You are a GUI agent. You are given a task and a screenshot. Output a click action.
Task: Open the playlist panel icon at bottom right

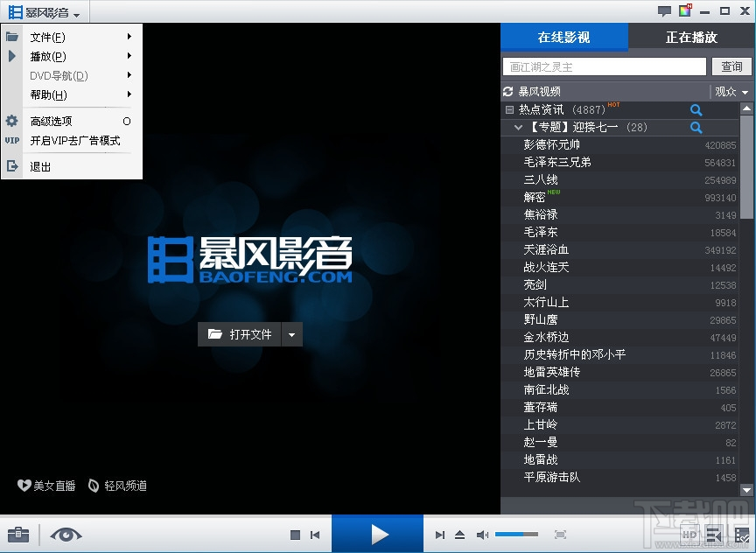[x=713, y=535]
